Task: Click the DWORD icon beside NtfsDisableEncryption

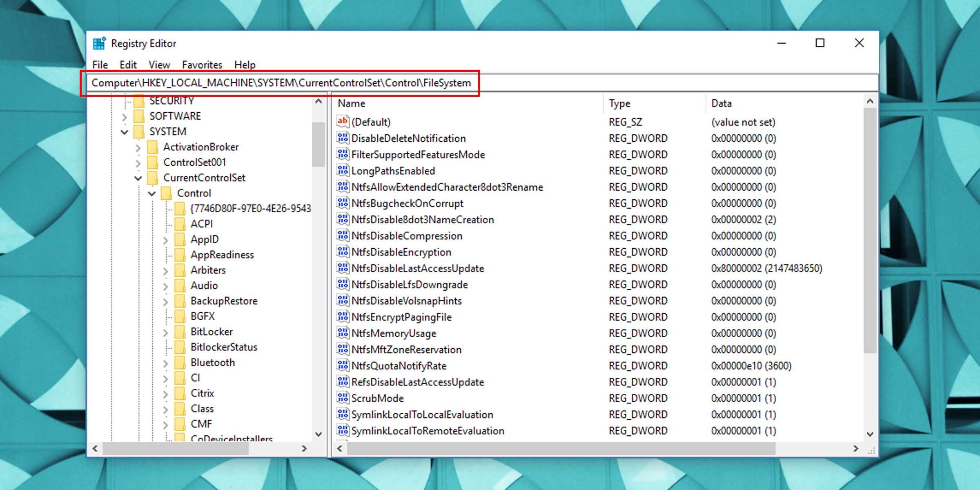Action: [342, 252]
